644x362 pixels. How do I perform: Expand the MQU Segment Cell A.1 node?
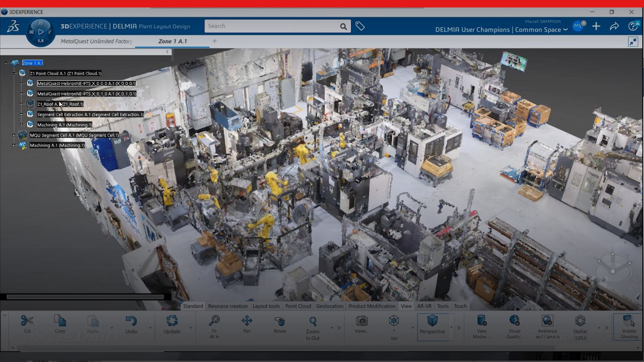click(14, 135)
